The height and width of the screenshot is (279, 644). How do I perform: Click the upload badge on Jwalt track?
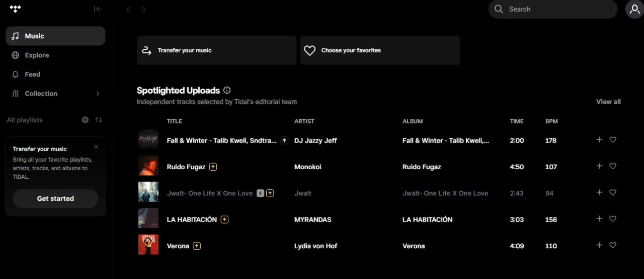(270, 193)
